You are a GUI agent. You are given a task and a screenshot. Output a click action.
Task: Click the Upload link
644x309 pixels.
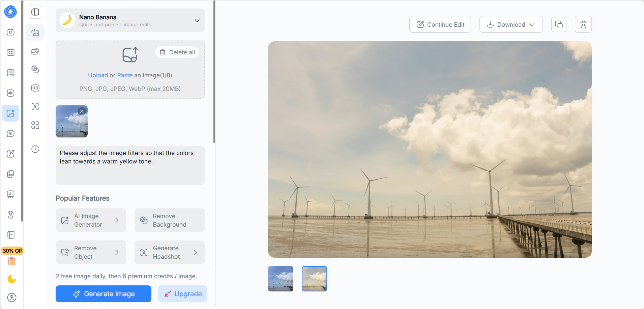click(x=98, y=75)
